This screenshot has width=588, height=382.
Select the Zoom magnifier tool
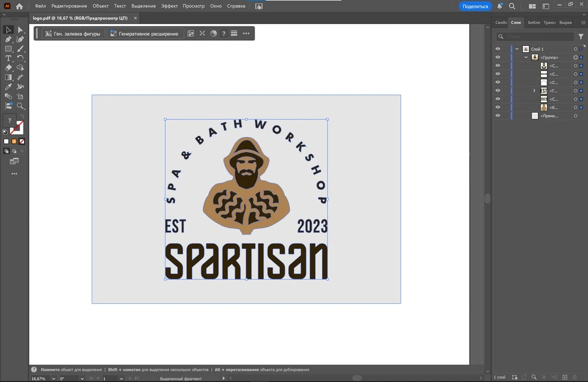click(21, 106)
